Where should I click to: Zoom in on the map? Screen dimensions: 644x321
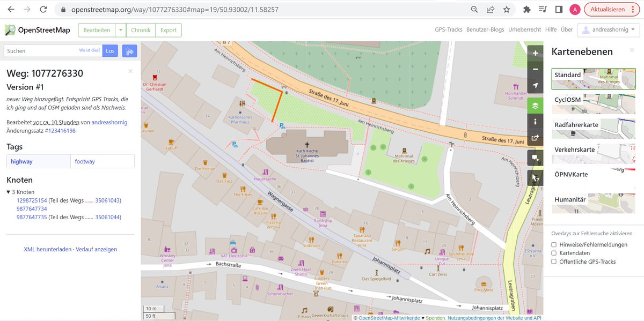(x=535, y=53)
